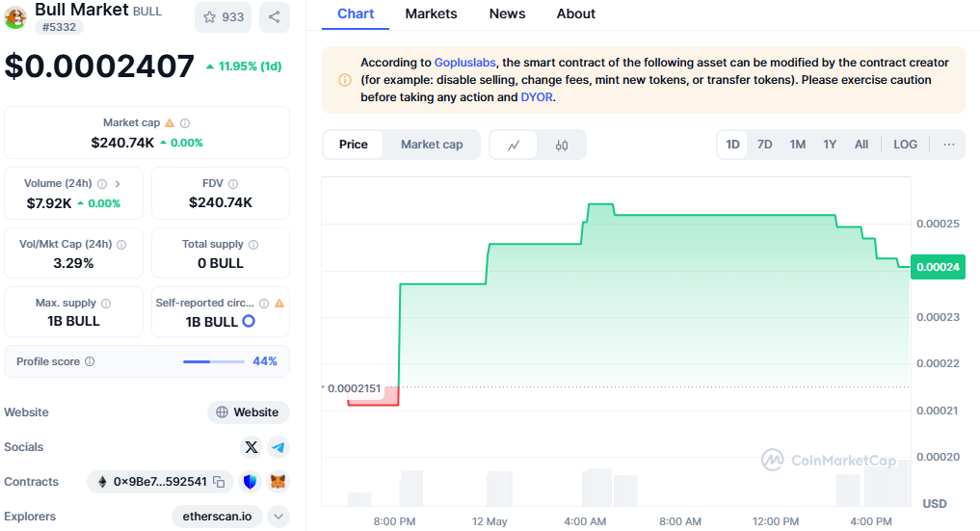Open the FDV info icon
This screenshot has width=980, height=531.
pyautogui.click(x=233, y=184)
